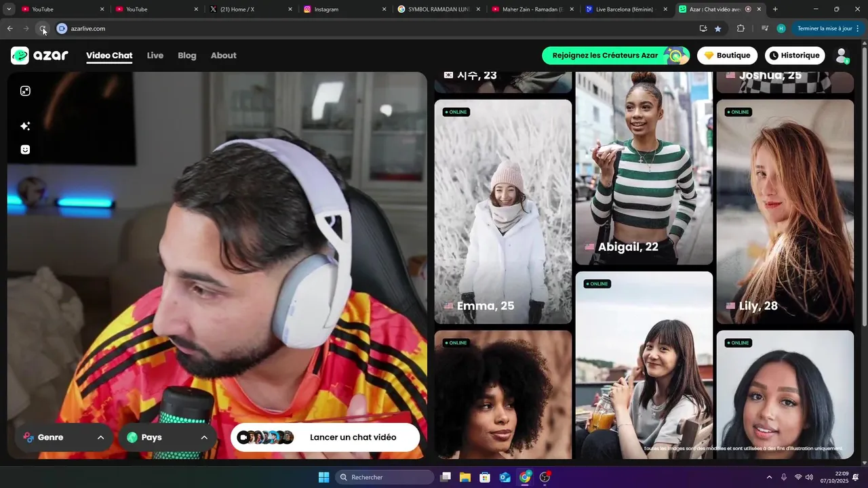This screenshot has width=868, height=488.
Task: Toggle fullscreen on the video preview
Action: [x=25, y=91]
